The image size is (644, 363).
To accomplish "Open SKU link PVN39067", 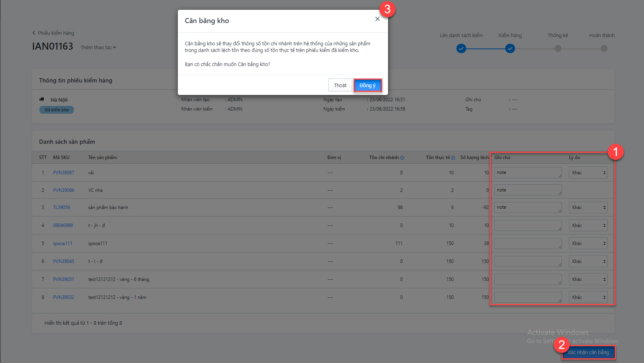I will pyautogui.click(x=64, y=172).
